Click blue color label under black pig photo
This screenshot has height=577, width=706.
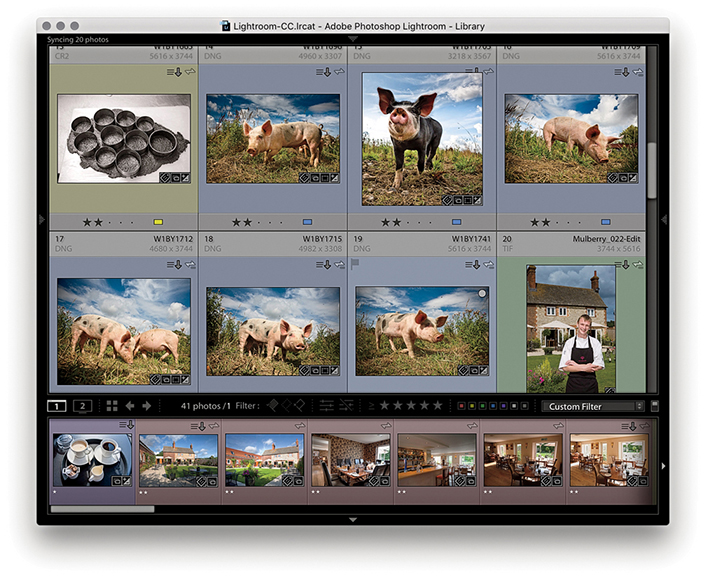coord(456,222)
